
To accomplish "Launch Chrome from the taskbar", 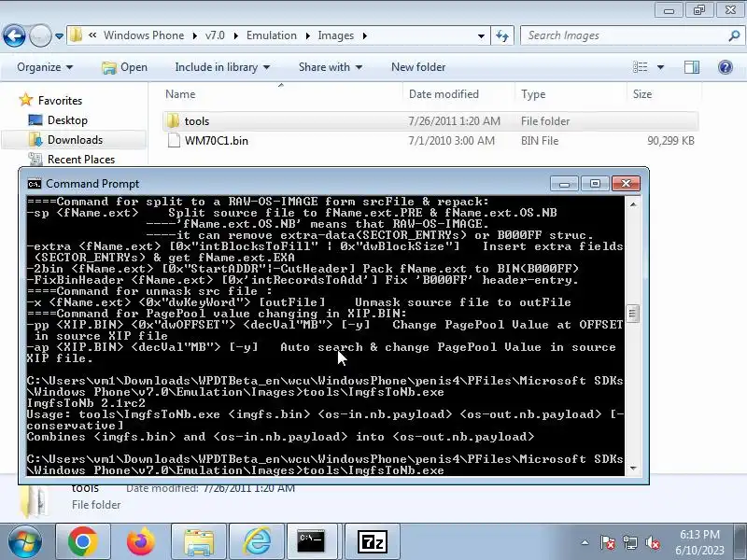I will [x=83, y=542].
